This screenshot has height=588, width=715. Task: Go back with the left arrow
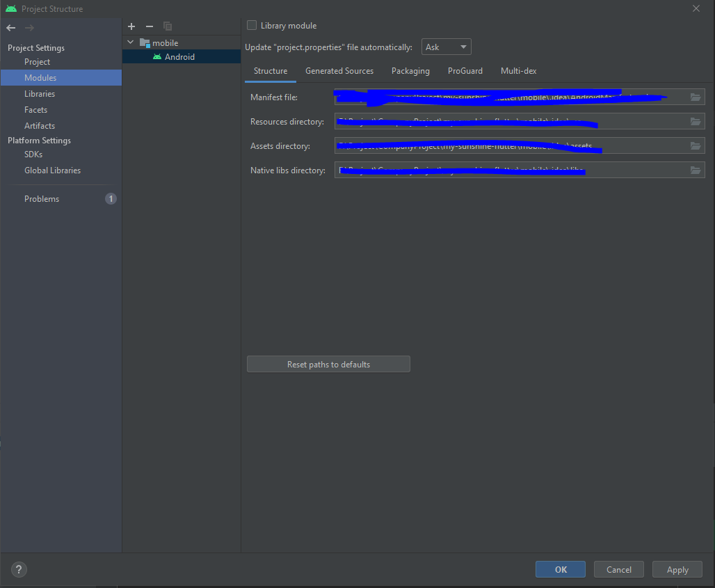[x=11, y=28]
